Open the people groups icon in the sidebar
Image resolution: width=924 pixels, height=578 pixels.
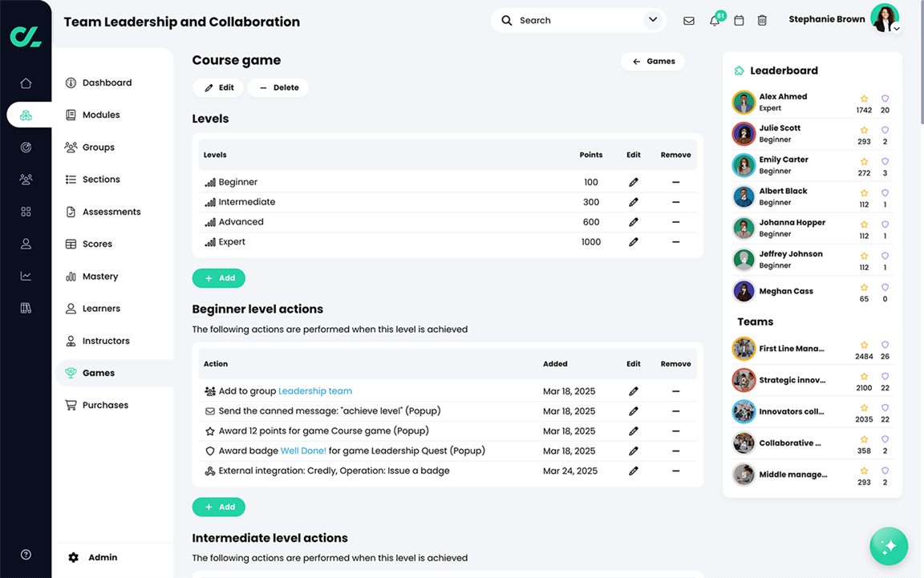[25, 179]
